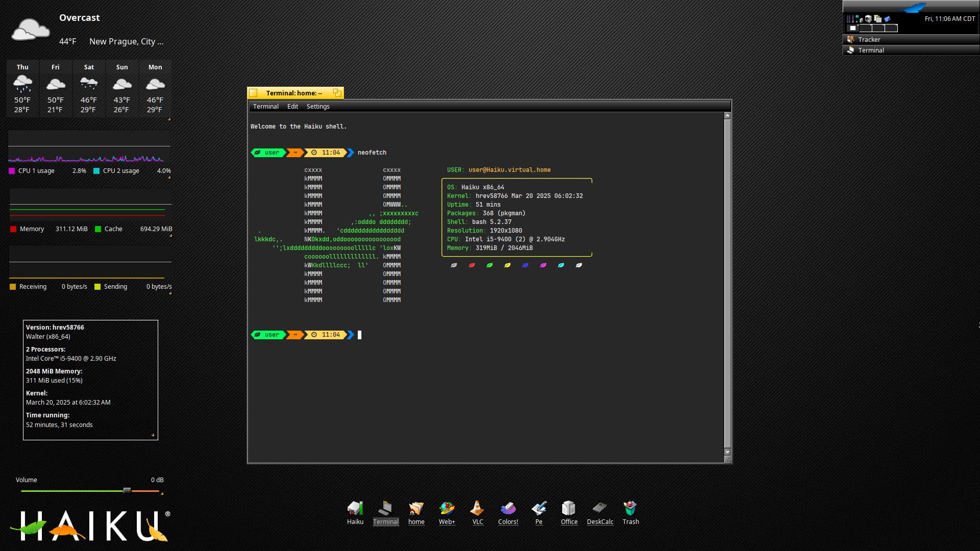
Task: Click the 'Packages: 368 (pkgman)' line
Action: click(486, 213)
